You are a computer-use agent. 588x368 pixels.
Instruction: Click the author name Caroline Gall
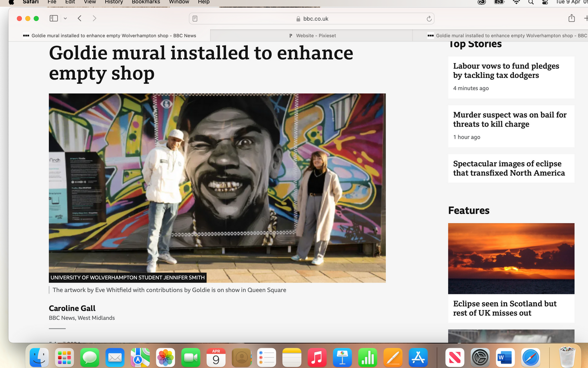[72, 308]
